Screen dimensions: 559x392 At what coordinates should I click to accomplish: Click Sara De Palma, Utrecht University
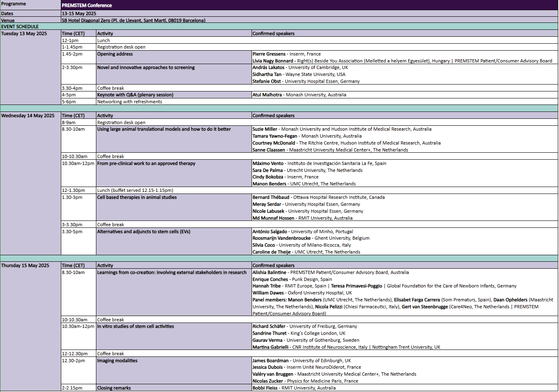point(307,170)
